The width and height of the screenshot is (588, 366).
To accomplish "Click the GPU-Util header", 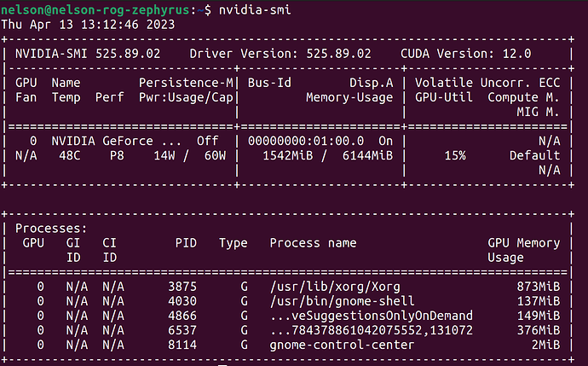I will (x=444, y=97).
